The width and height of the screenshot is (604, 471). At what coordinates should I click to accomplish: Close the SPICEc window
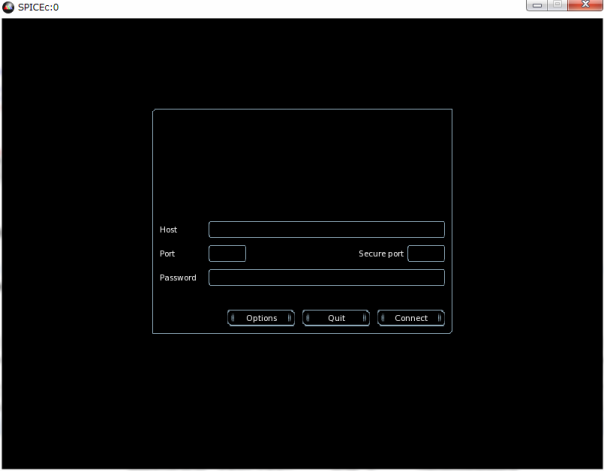(584, 6)
